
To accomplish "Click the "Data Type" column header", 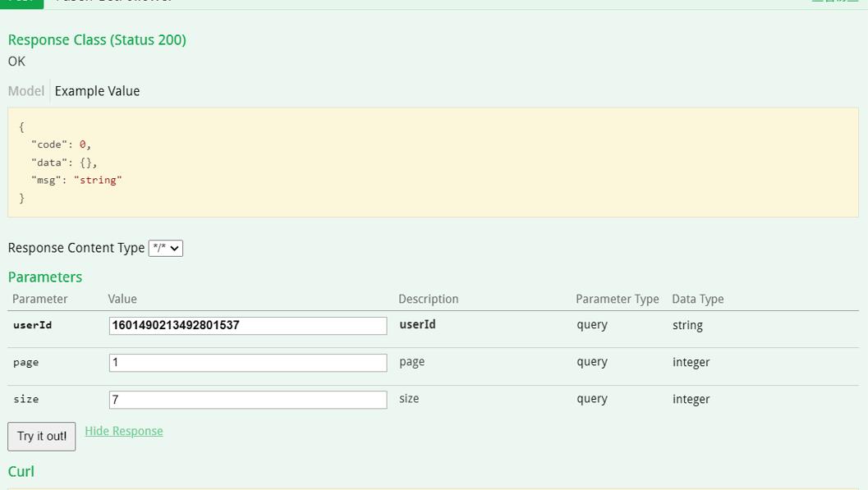I will coord(697,300).
